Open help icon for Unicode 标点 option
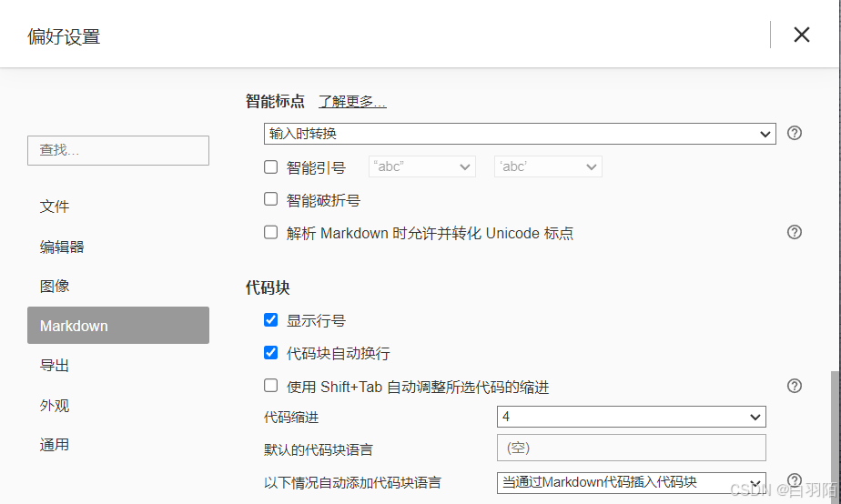The height and width of the screenshot is (504, 841). tap(795, 232)
